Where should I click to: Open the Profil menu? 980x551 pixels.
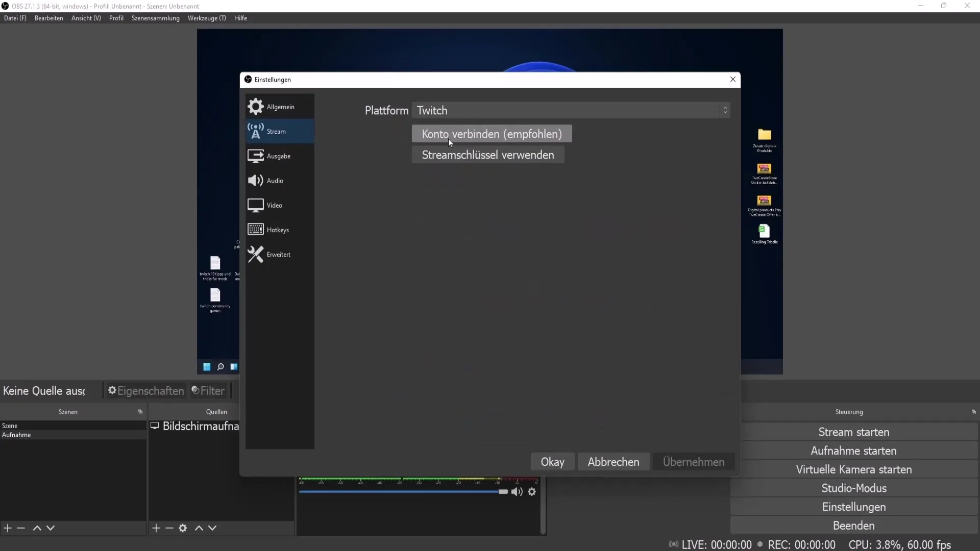click(x=116, y=18)
